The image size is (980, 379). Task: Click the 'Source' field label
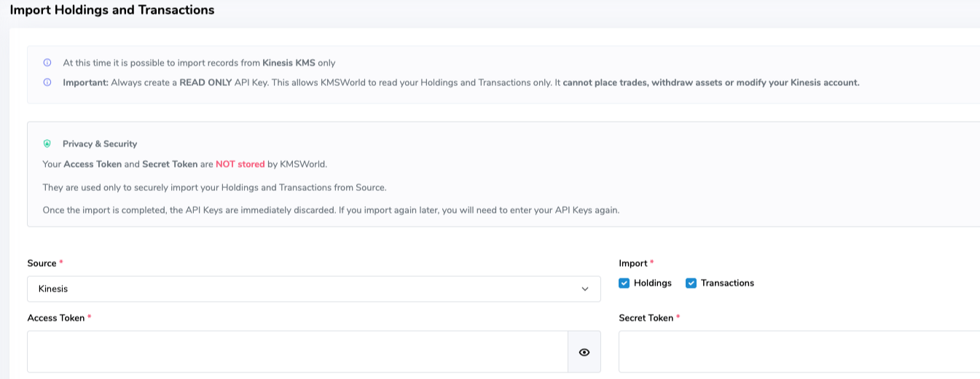tap(42, 263)
